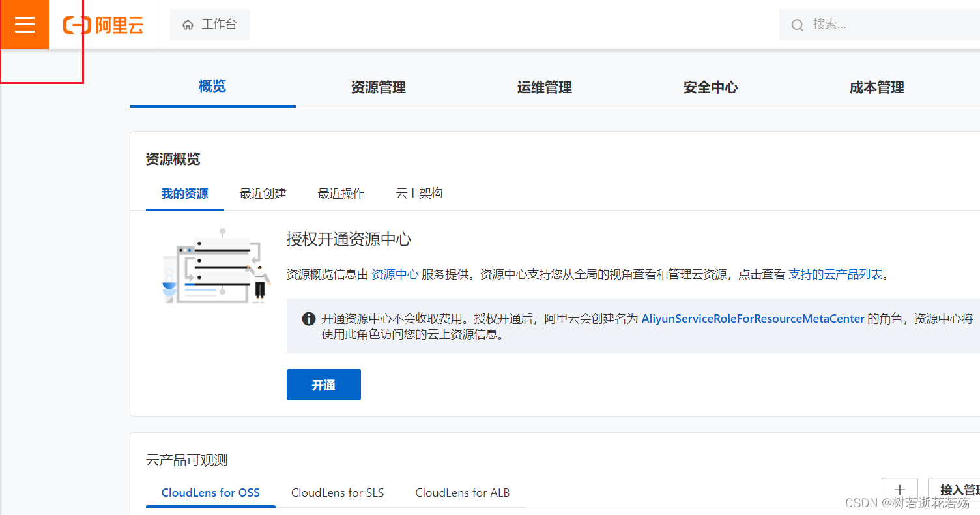Click the 开通 button
The image size is (980, 515).
pos(323,385)
